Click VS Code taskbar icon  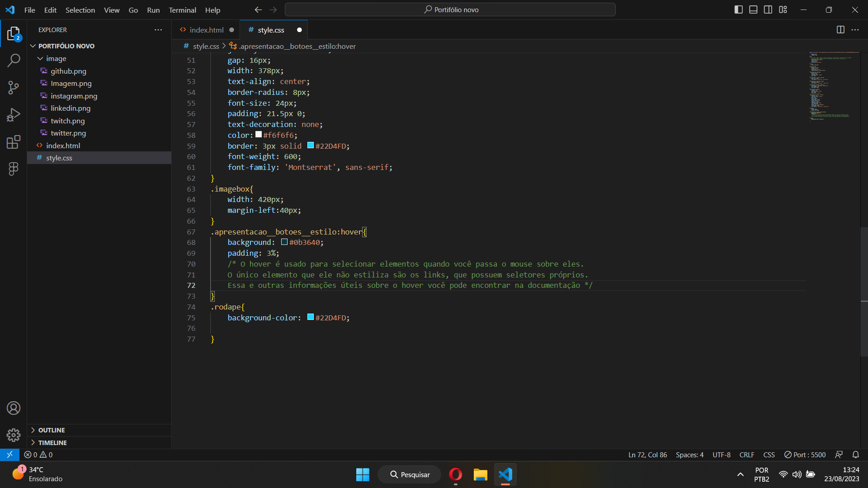[x=505, y=474]
